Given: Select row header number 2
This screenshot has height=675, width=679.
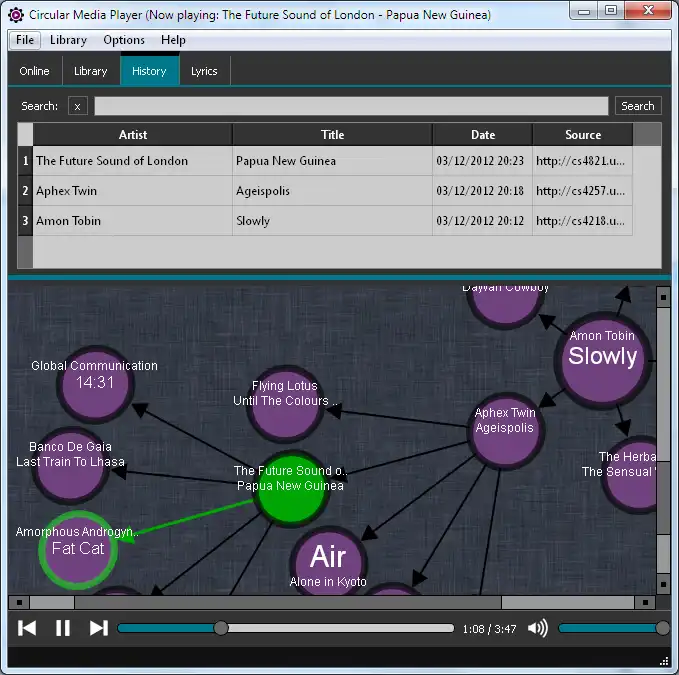Looking at the screenshot, I should (25, 191).
